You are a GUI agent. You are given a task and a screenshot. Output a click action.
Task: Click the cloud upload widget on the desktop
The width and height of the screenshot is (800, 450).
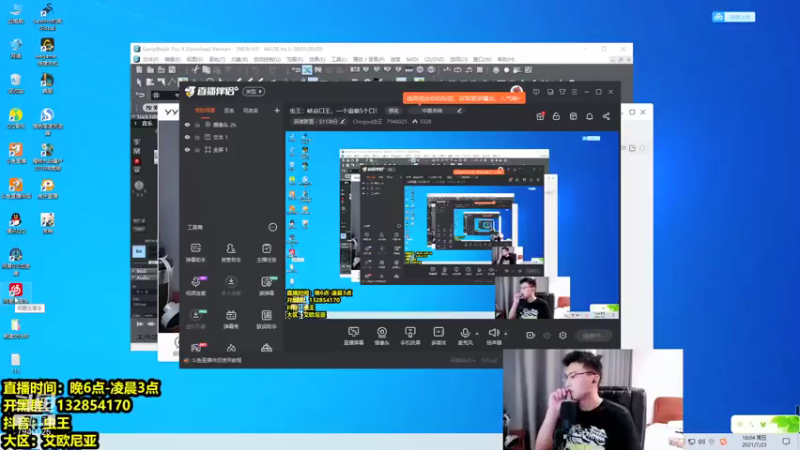click(x=734, y=17)
